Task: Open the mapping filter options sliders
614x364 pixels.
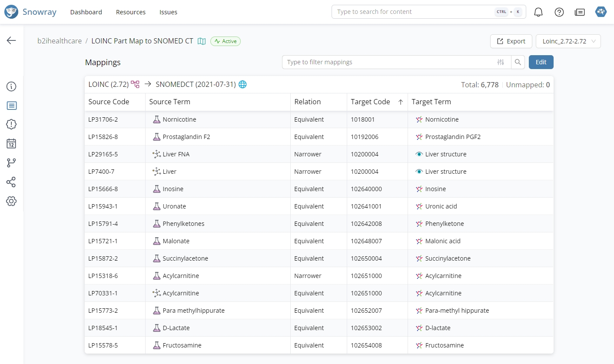Action: pyautogui.click(x=501, y=62)
